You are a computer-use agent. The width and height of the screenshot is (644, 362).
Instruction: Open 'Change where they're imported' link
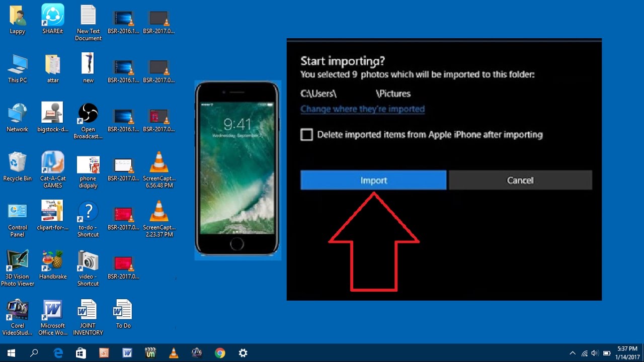point(362,109)
